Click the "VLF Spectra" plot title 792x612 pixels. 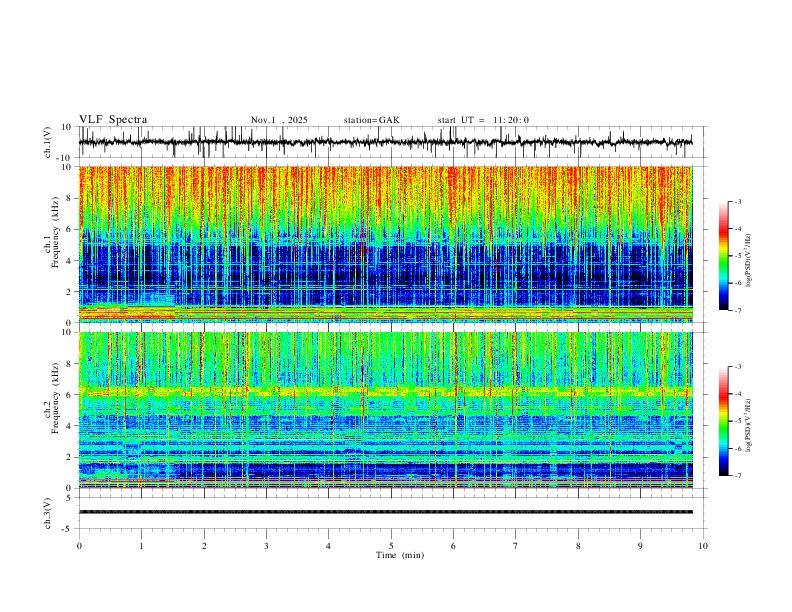[113, 120]
